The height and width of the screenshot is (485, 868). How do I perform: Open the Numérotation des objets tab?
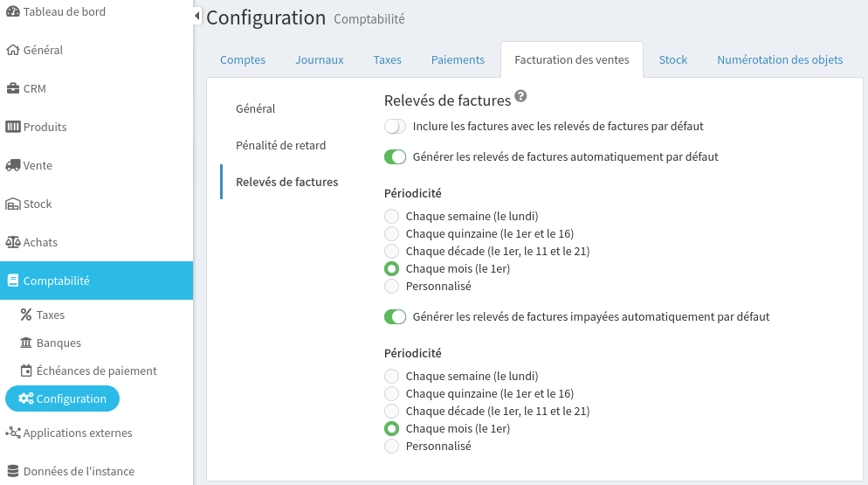[x=780, y=60]
